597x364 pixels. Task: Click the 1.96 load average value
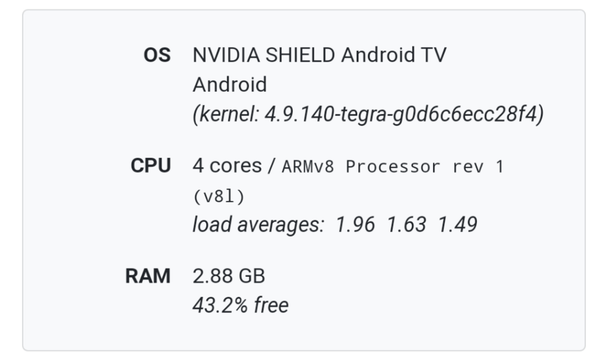point(355,225)
